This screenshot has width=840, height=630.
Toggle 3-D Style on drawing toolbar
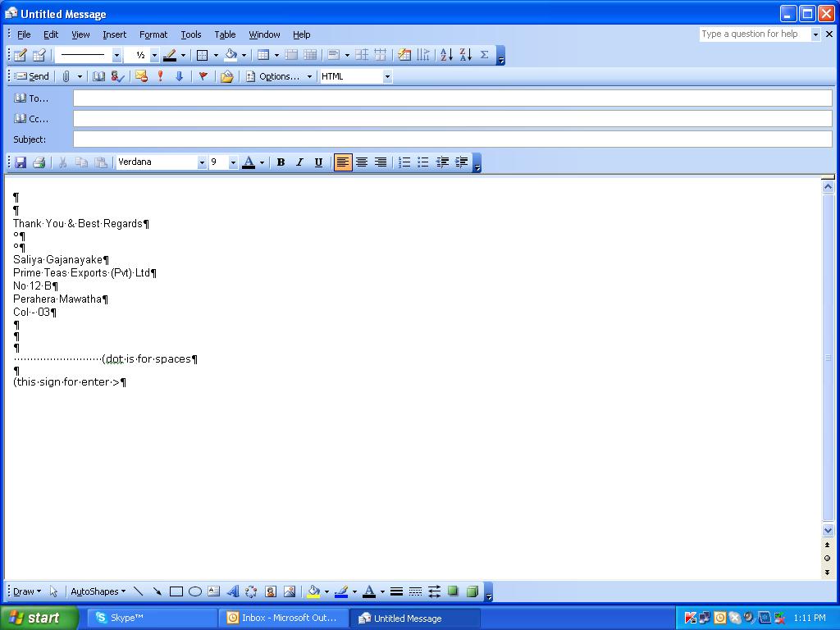(472, 591)
